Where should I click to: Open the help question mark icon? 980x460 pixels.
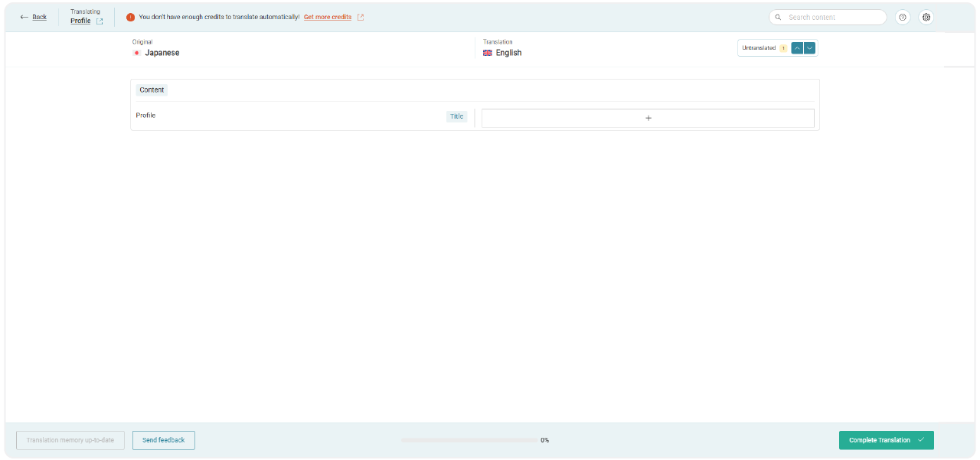pyautogui.click(x=903, y=17)
